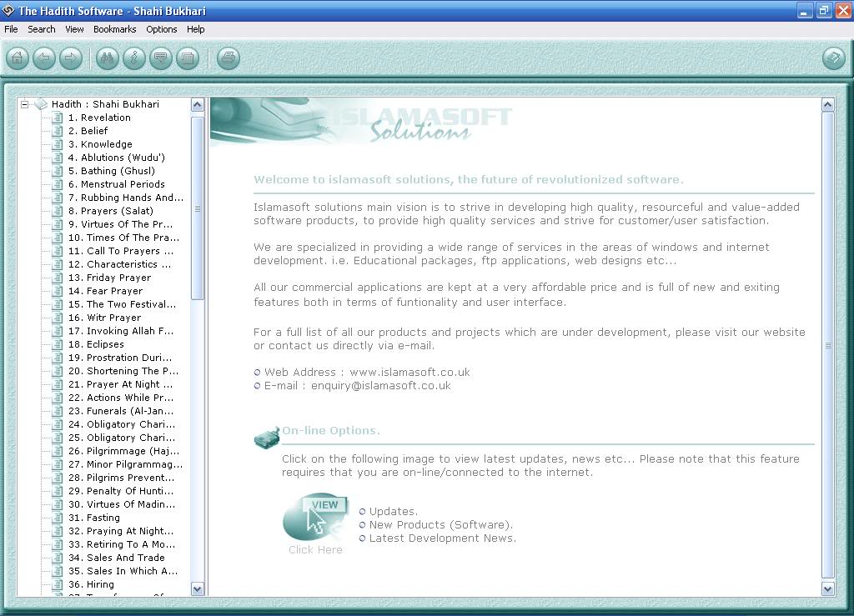Select chapter 15. The Two Festival...

(x=122, y=304)
